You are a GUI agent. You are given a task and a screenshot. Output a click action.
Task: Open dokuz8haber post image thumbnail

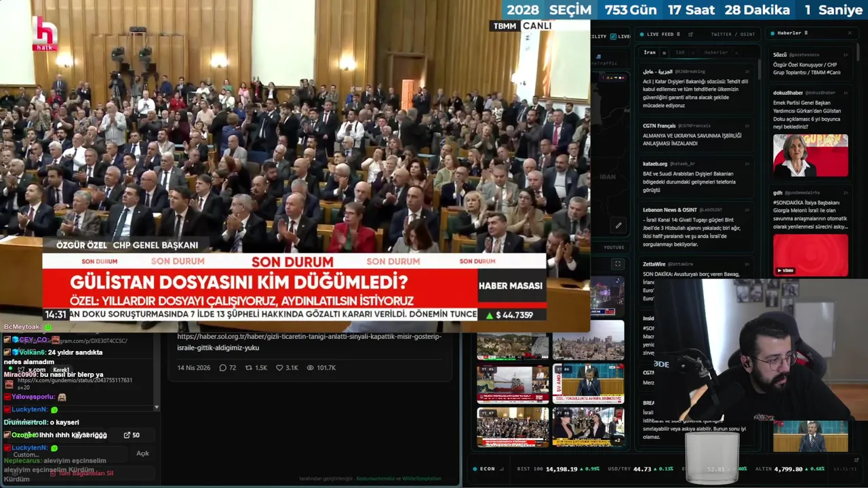point(810,155)
